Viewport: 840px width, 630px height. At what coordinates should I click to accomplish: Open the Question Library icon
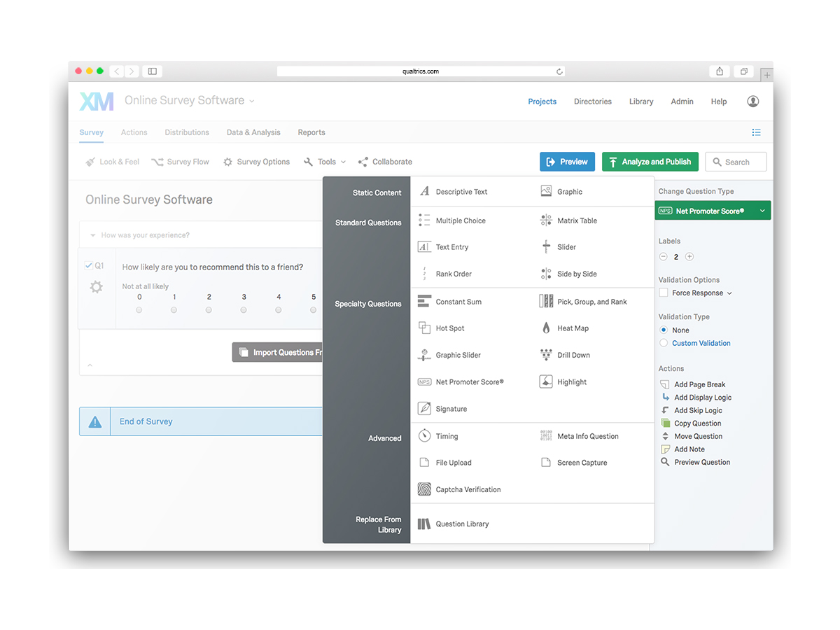[x=424, y=524]
